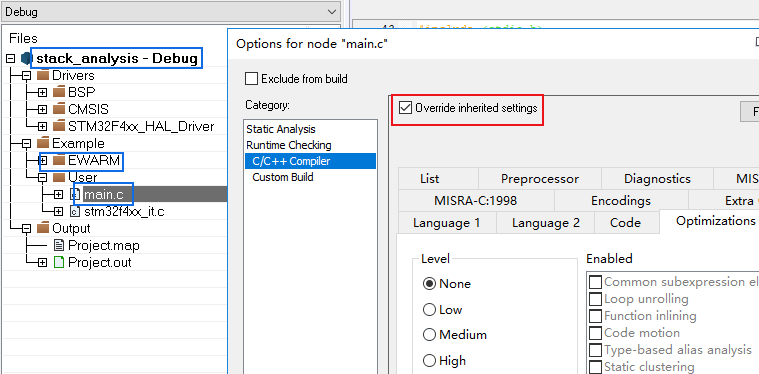Expand the STM32F4xx_HAL_Driver folder

click(43, 127)
